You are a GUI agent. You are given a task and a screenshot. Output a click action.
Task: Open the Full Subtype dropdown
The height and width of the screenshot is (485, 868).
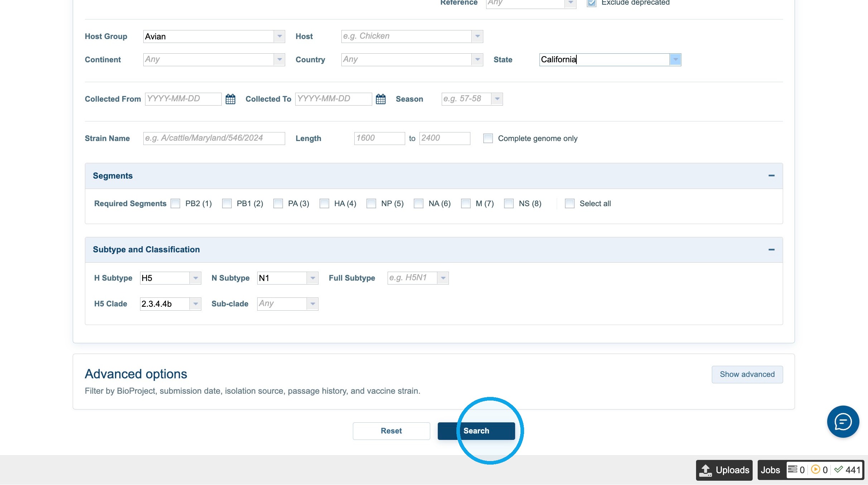pos(443,278)
